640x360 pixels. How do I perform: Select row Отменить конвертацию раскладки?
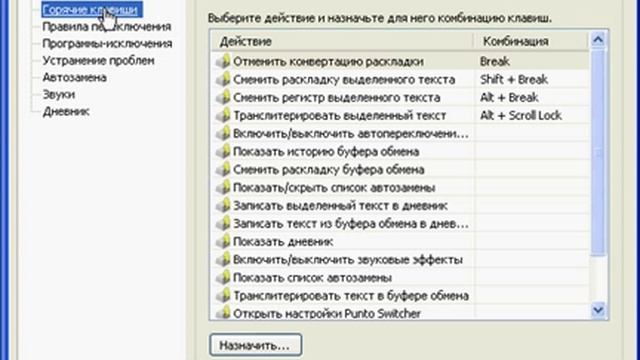[400, 62]
